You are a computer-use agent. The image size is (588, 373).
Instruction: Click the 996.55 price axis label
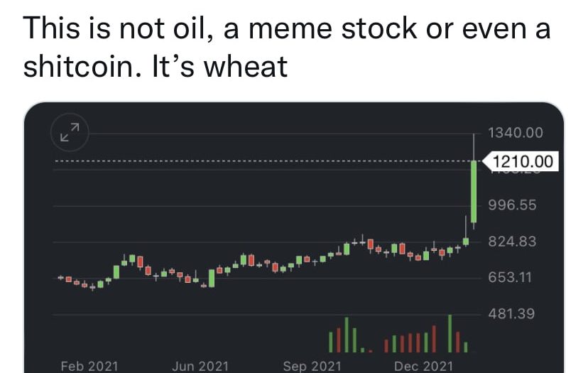point(511,205)
